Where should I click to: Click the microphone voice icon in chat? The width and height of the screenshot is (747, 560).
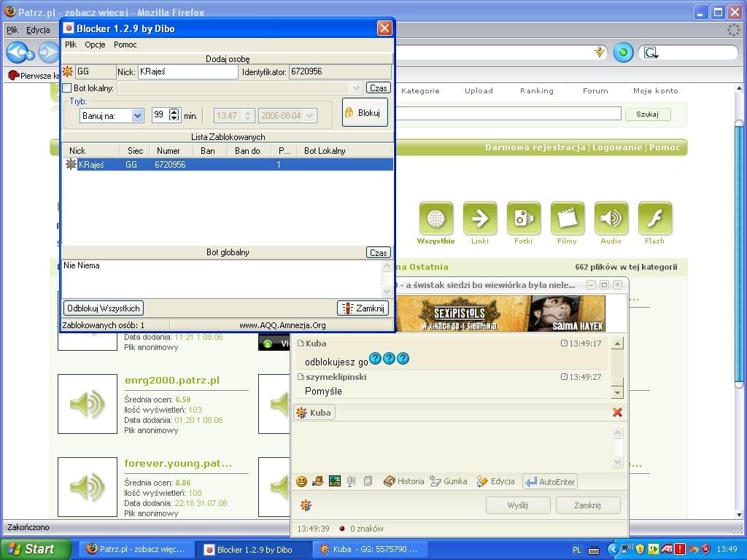click(351, 481)
